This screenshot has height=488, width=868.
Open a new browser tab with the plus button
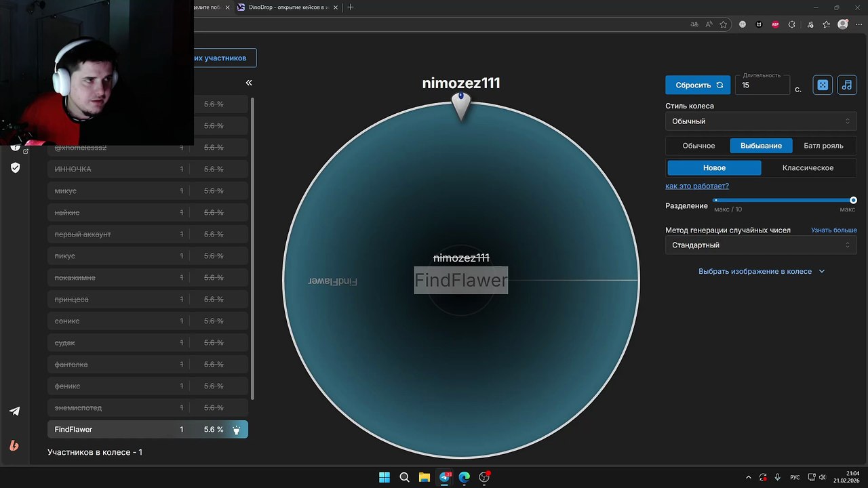click(x=351, y=7)
